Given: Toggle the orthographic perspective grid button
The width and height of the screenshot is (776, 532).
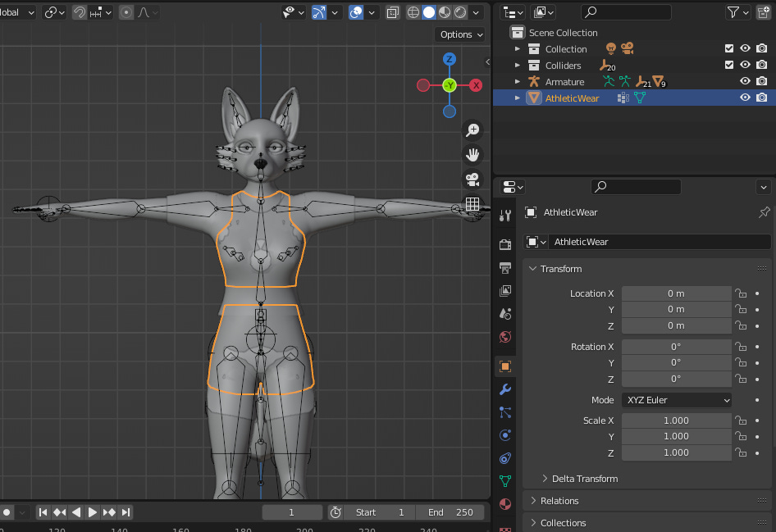Looking at the screenshot, I should [472, 204].
